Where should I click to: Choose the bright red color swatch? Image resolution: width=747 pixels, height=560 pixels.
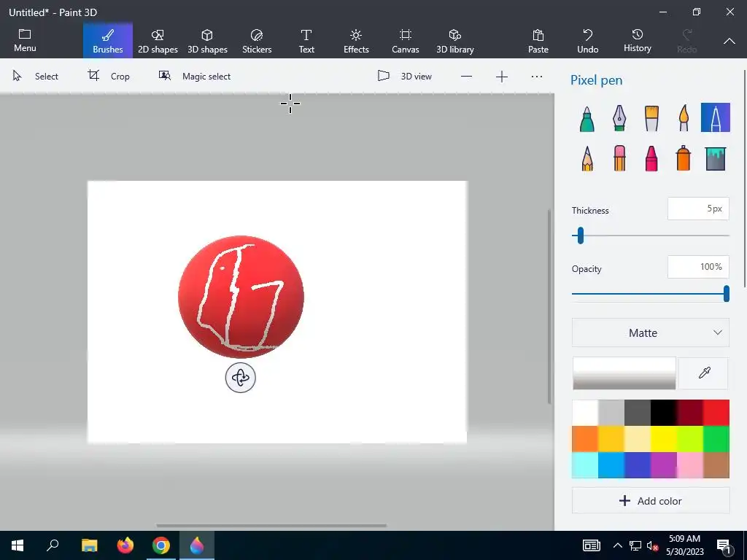pos(716,413)
